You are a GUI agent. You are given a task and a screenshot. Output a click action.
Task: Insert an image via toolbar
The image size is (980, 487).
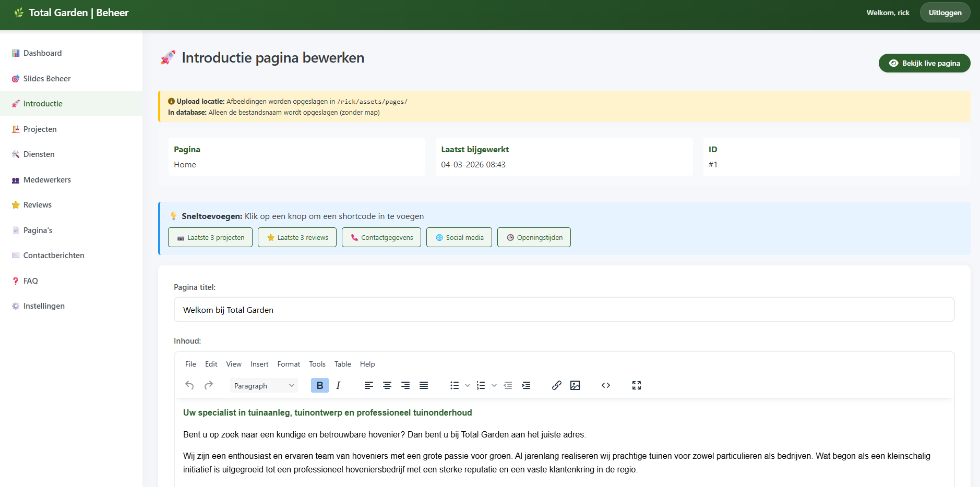[575, 385]
